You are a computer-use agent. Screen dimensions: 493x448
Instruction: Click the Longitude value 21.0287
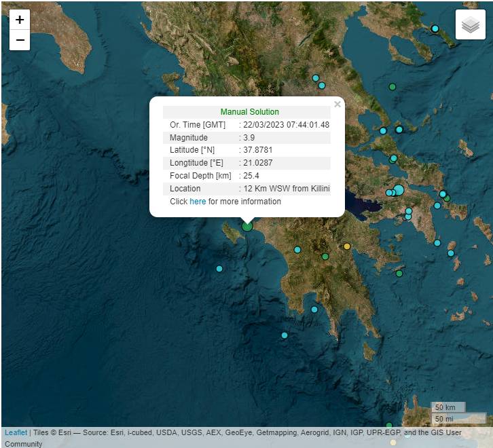(258, 163)
